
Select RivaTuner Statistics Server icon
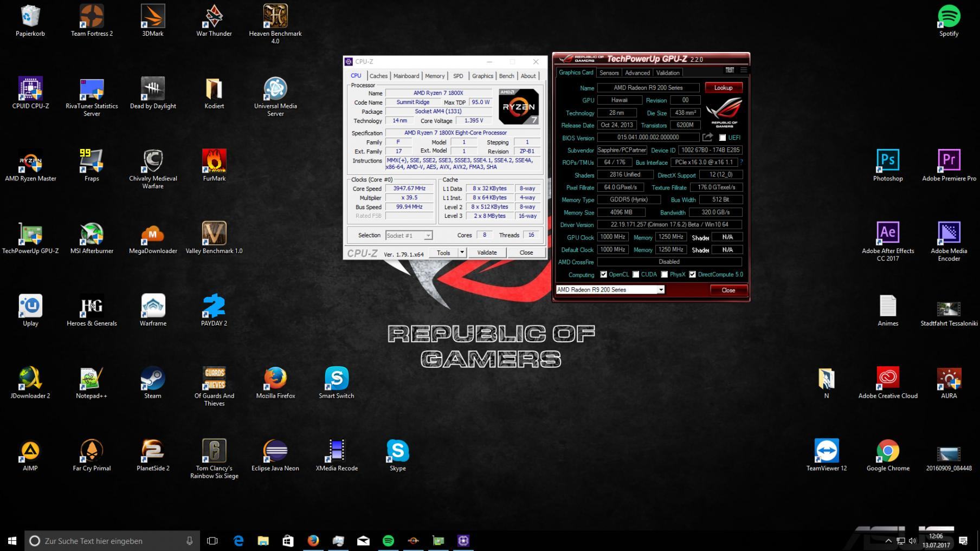(92, 97)
